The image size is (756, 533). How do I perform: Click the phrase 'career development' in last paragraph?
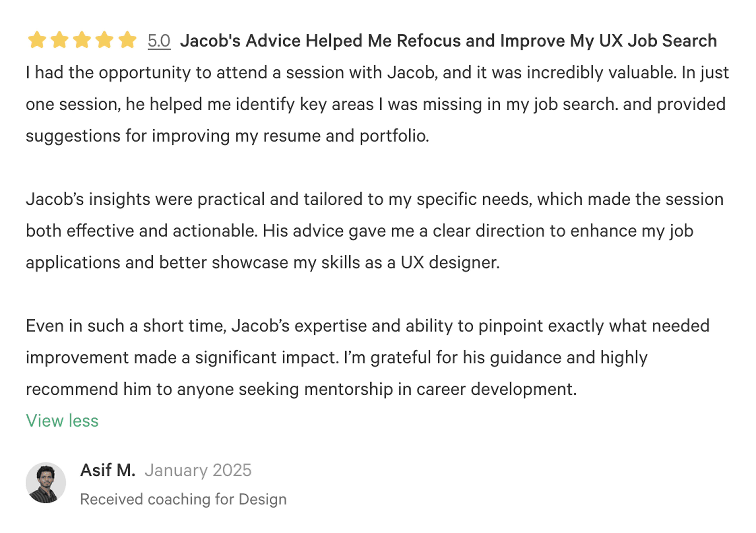496,390
